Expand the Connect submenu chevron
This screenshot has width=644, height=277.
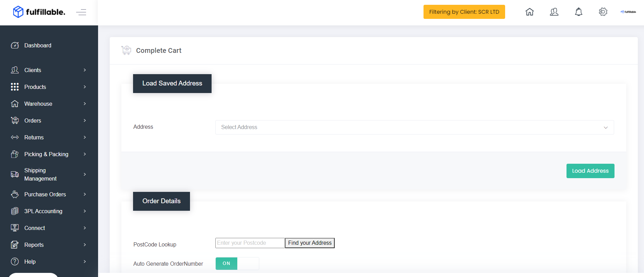pyautogui.click(x=85, y=228)
